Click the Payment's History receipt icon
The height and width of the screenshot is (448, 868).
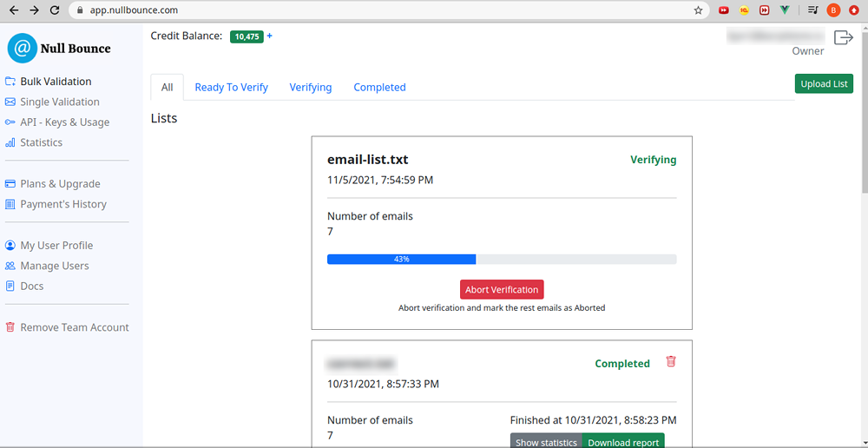tap(10, 204)
